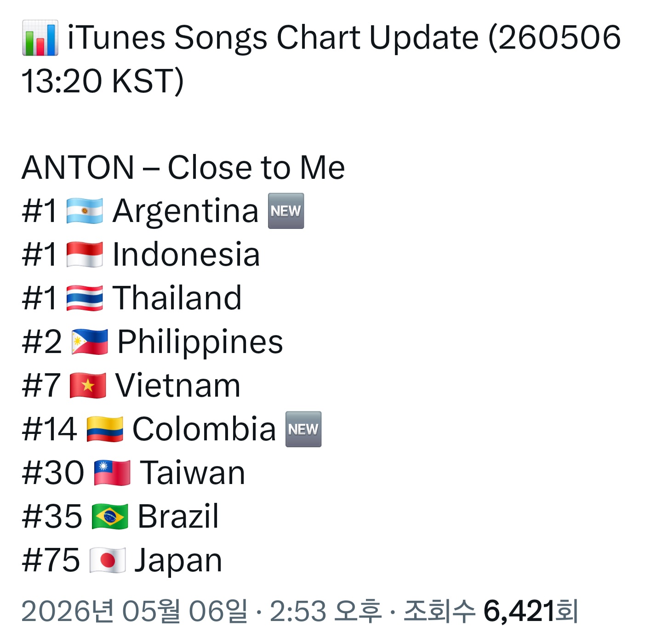Click the ANTON – Close to Me text
The height and width of the screenshot is (644, 662).
coord(183,167)
